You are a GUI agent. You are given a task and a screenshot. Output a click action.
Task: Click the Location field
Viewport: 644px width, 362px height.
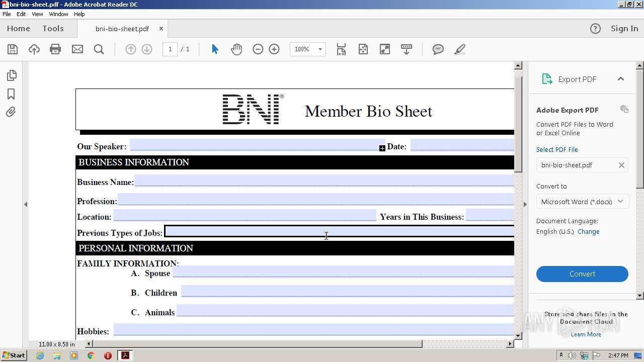245,215
